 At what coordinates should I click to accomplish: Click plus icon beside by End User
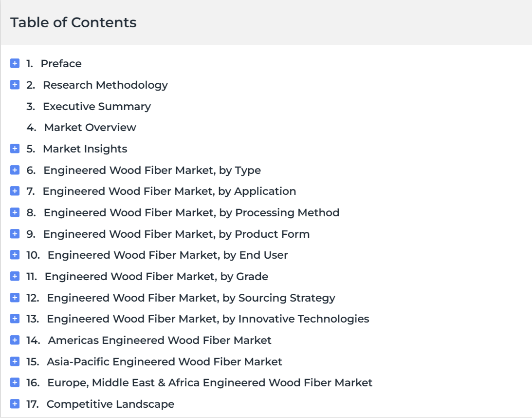[x=15, y=255]
